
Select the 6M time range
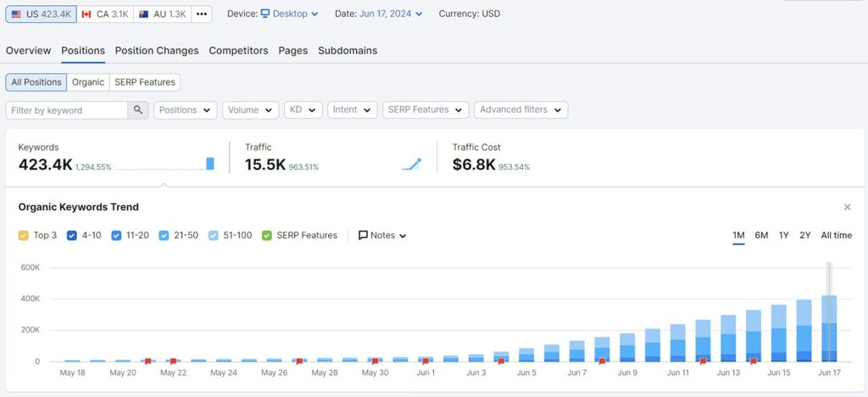pyautogui.click(x=761, y=236)
